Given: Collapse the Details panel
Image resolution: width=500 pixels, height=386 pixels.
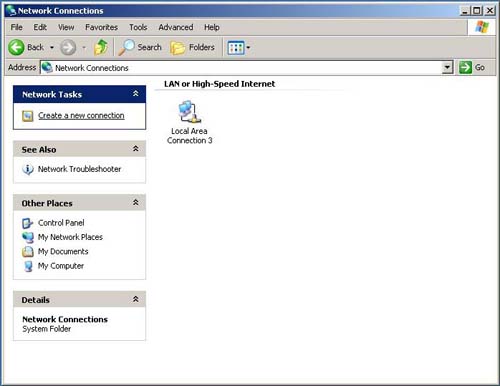Looking at the screenshot, I should (x=136, y=299).
